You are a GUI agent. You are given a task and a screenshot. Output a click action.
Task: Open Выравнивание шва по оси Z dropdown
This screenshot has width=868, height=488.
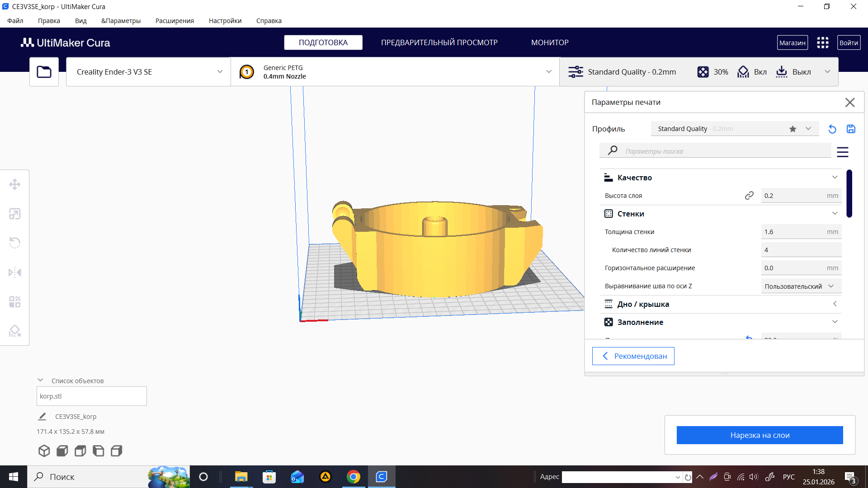(801, 286)
